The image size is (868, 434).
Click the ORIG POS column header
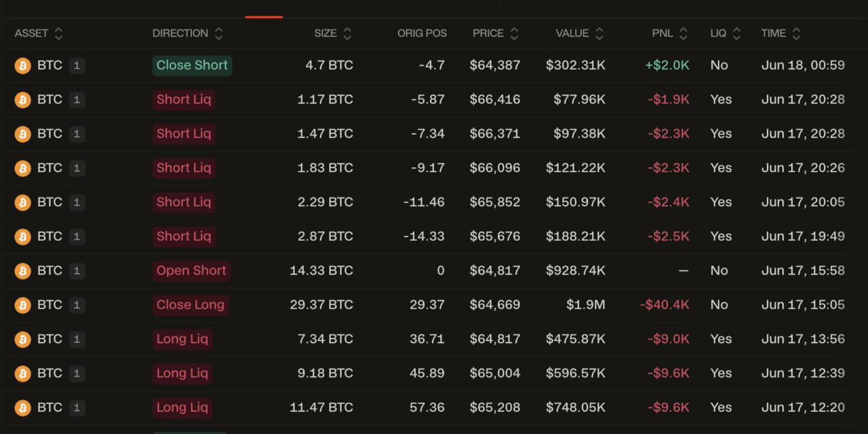pos(422,33)
